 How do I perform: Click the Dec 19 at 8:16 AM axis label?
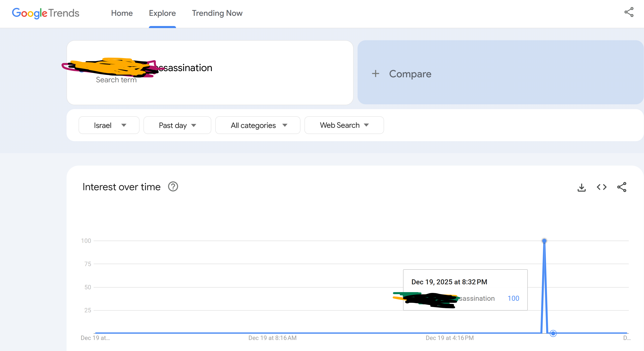(272, 338)
